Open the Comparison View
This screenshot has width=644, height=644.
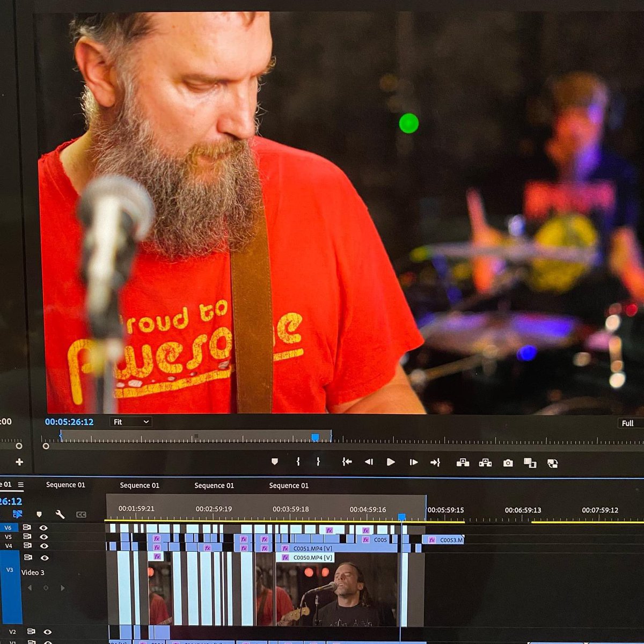click(530, 463)
